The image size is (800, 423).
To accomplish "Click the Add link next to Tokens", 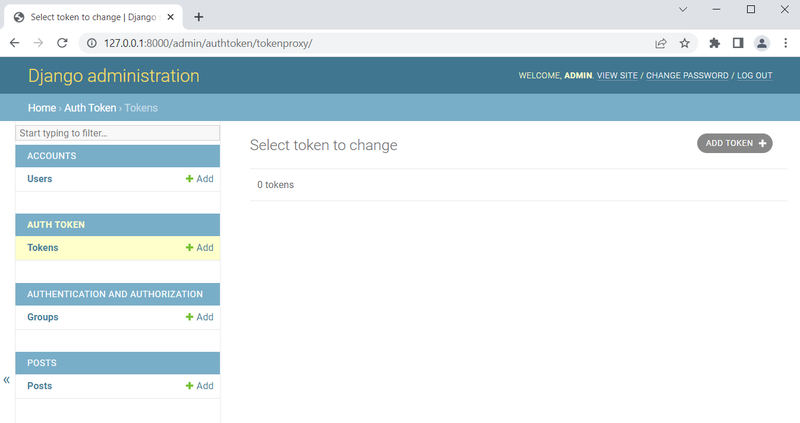I will (199, 247).
